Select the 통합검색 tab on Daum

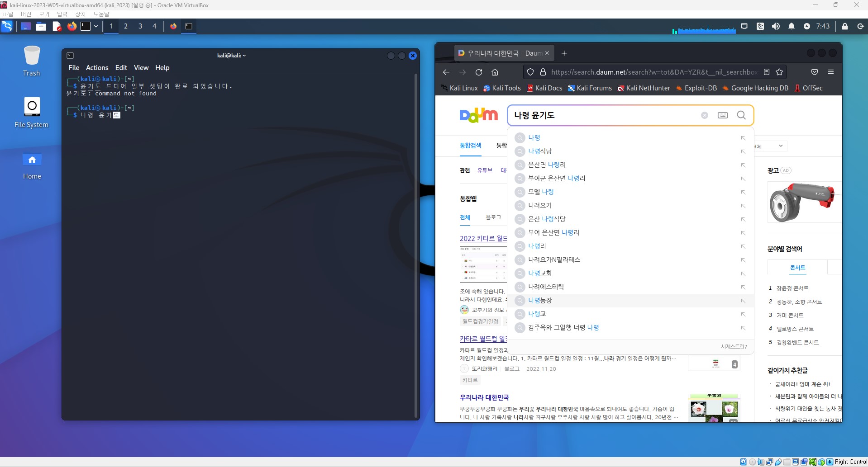[470, 146]
